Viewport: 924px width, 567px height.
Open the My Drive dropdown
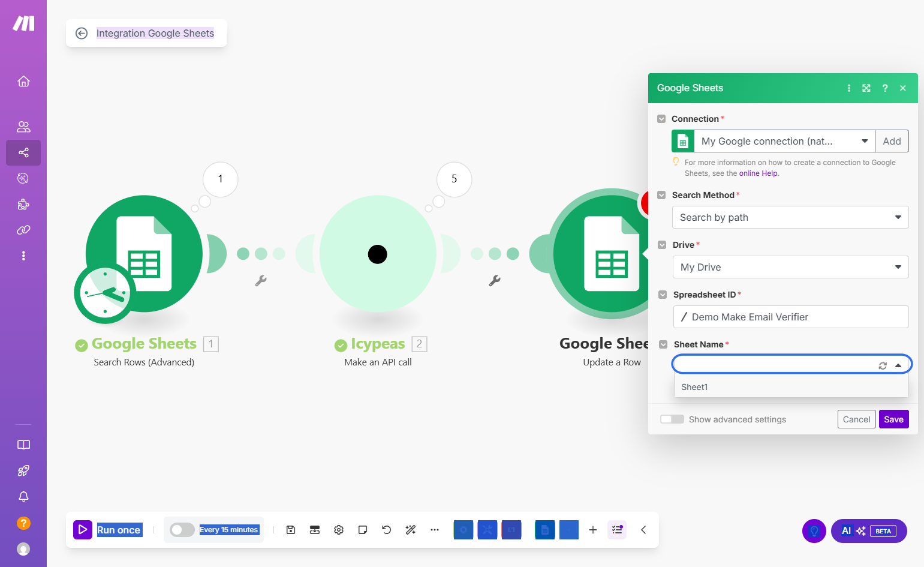[x=791, y=267]
